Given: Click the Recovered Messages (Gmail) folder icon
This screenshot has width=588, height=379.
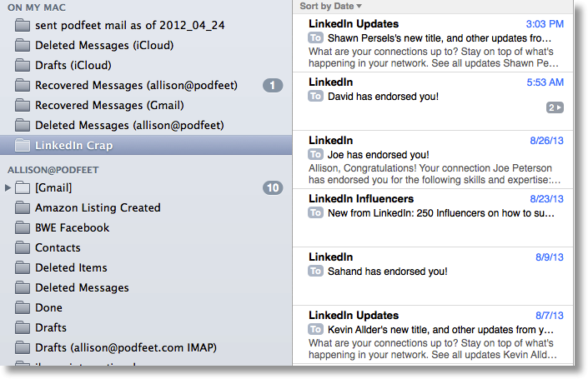Looking at the screenshot, I should [22, 105].
